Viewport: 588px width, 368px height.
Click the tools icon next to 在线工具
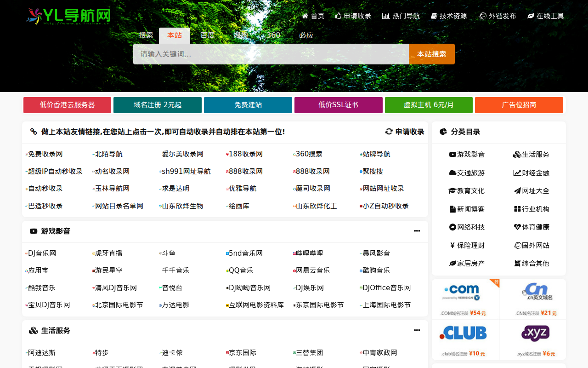click(x=531, y=15)
